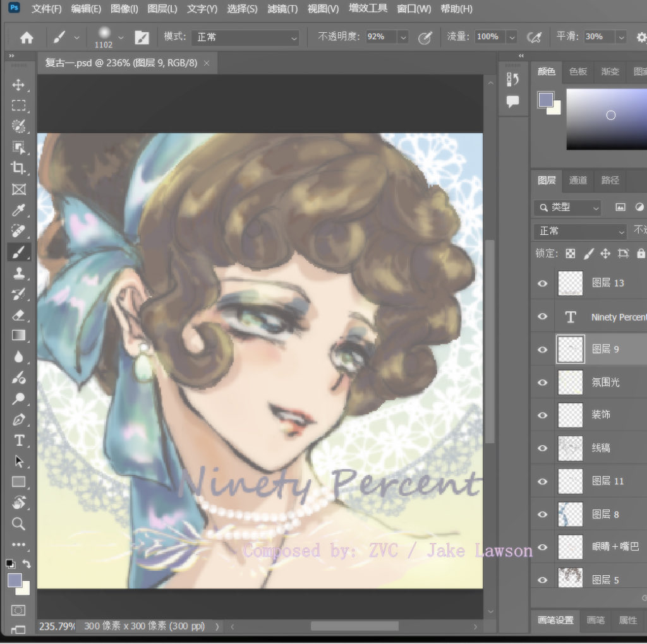The height and width of the screenshot is (644, 647).
Task: Hide layer 图层 13
Action: tap(543, 283)
